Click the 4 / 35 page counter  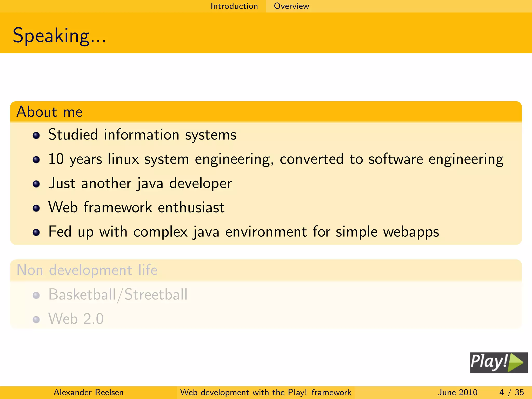click(511, 392)
